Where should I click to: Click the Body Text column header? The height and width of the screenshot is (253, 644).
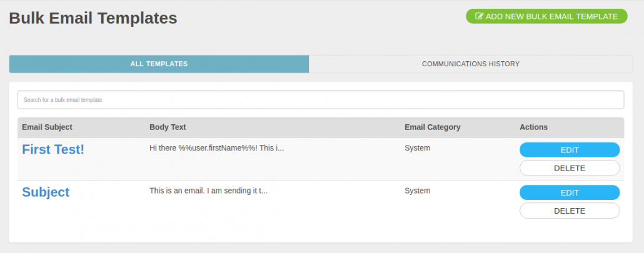click(x=168, y=127)
